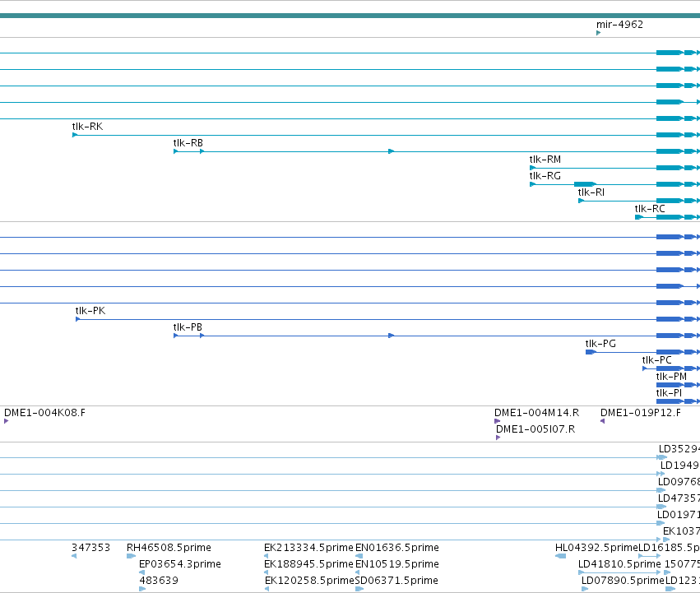Screen dimensions: 700x593
Task: Select the DME1-019P12.F label
Action: point(641,413)
